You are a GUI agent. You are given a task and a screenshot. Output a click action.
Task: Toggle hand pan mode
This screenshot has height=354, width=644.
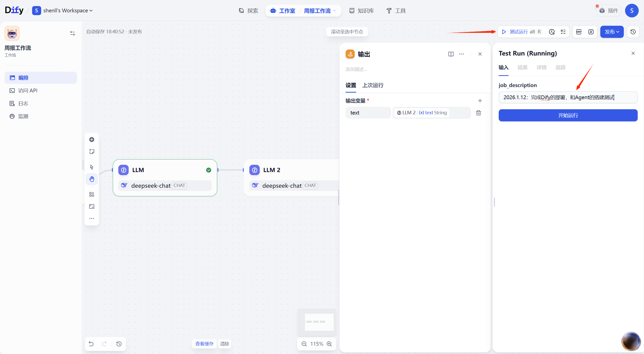pos(92,179)
